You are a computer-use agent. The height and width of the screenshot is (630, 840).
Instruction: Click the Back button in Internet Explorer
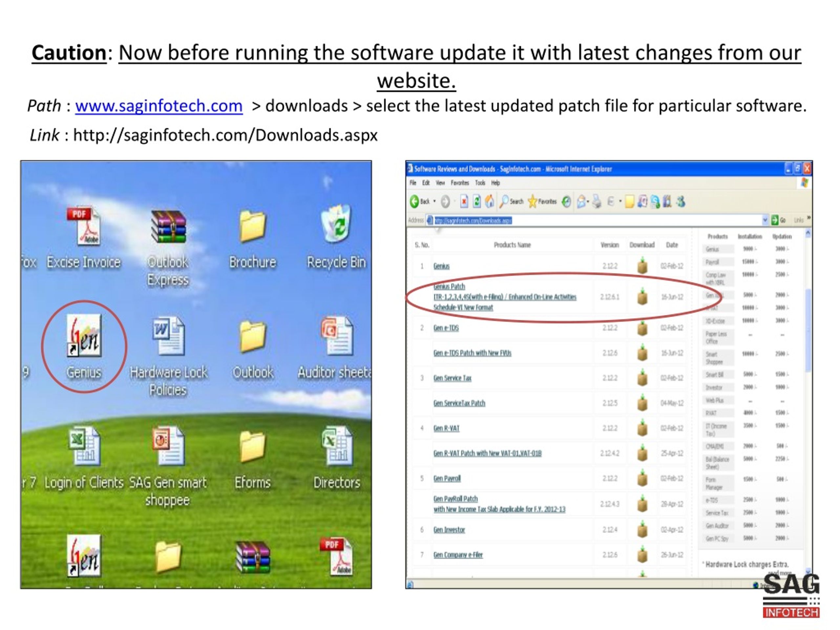coord(419,201)
